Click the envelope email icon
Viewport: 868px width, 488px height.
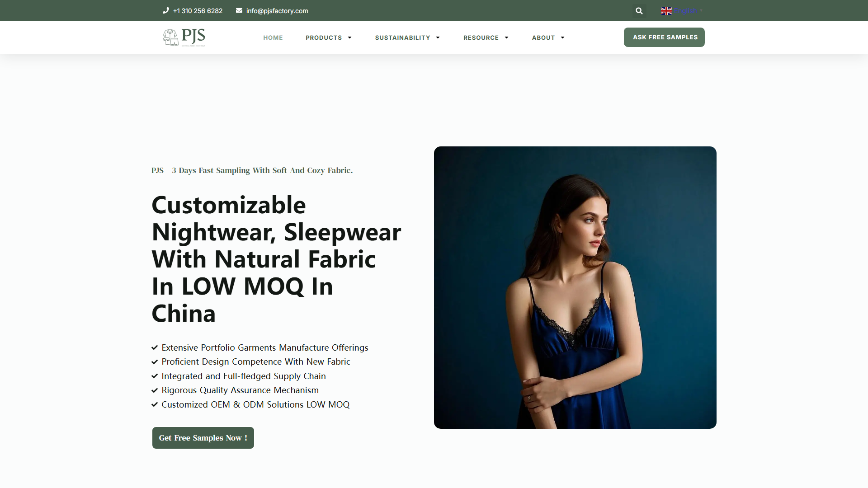239,10
